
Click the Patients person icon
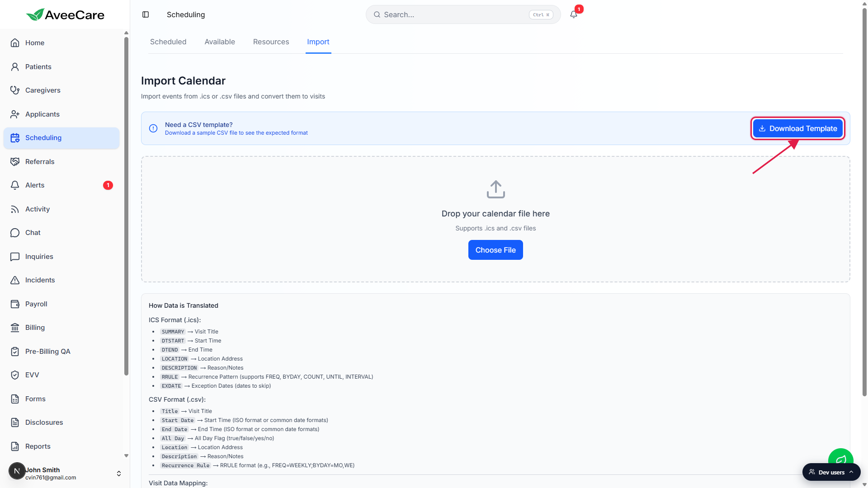15,67
